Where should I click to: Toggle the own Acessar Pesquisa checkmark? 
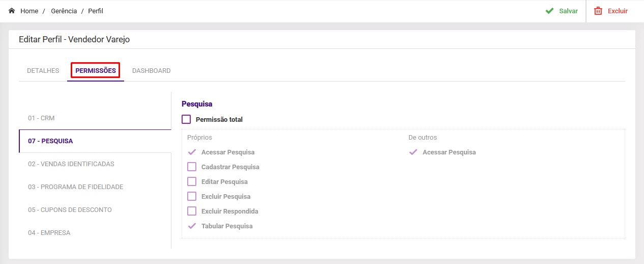coord(192,152)
